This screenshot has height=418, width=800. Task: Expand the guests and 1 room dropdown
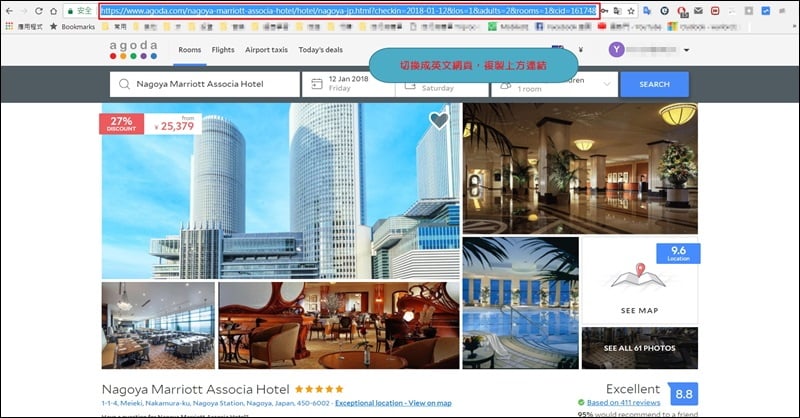click(x=555, y=84)
